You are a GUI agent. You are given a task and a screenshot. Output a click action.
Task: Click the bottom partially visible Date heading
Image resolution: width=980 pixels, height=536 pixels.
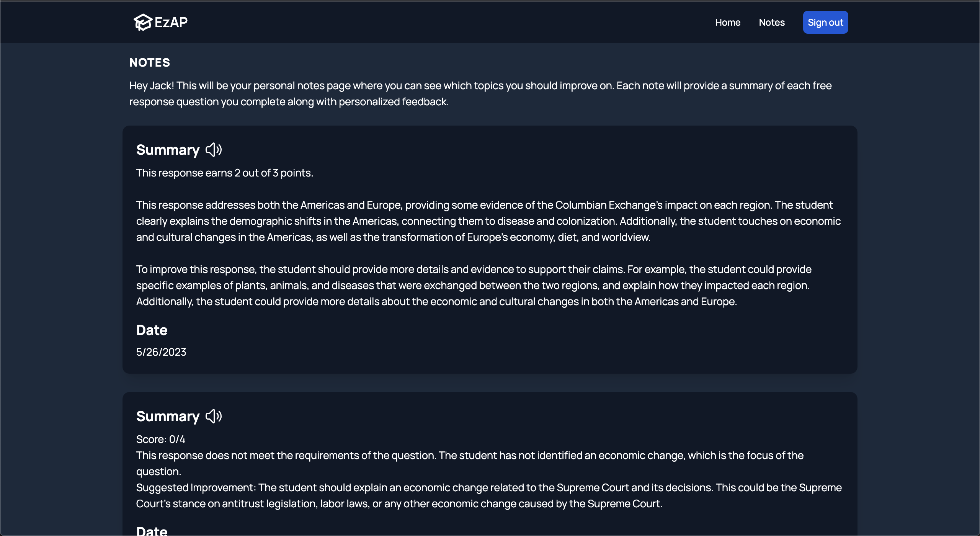click(x=152, y=531)
